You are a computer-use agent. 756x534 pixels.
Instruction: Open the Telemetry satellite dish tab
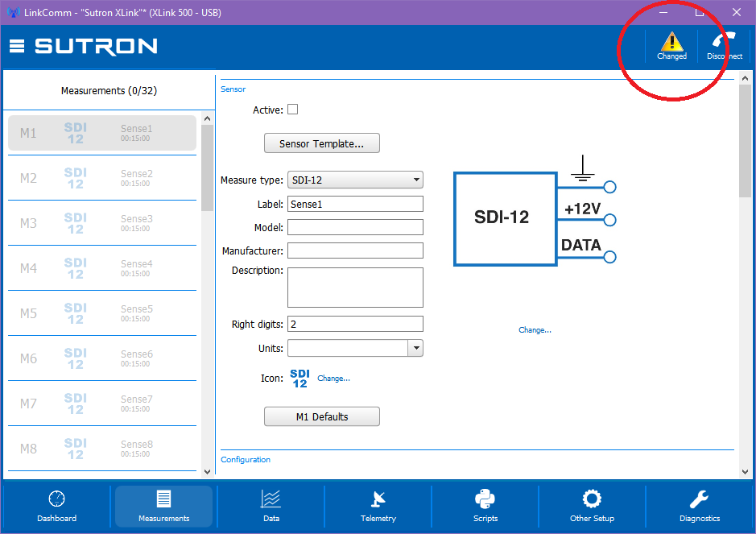coord(378,507)
